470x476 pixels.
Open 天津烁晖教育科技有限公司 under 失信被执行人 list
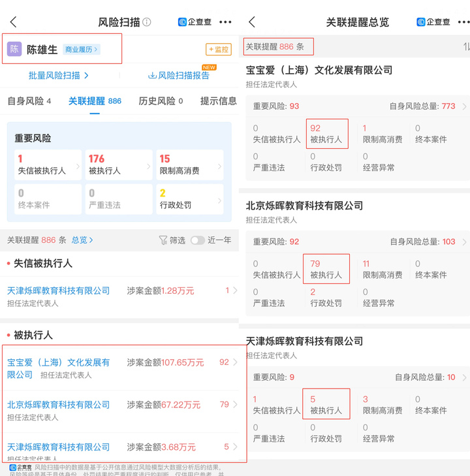[58, 291]
